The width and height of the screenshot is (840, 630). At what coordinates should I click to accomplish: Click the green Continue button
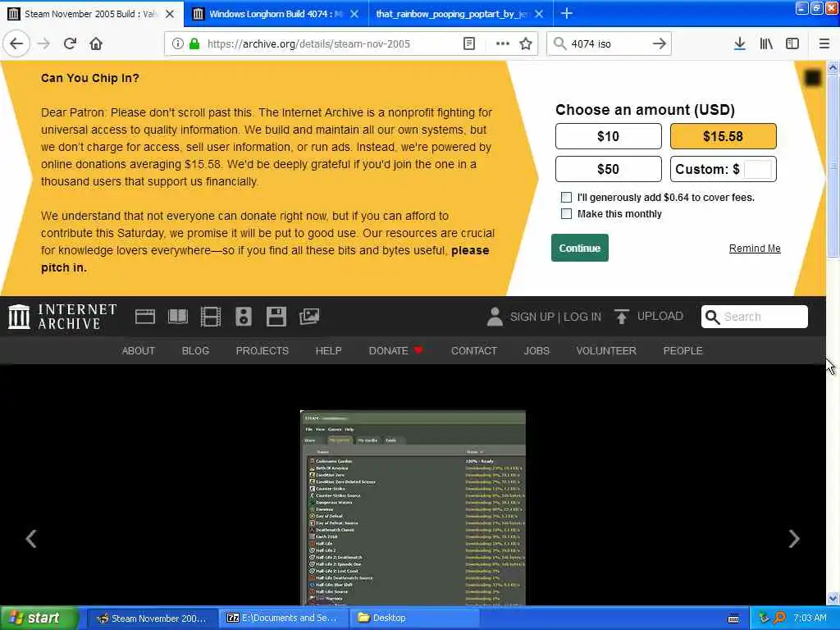(x=580, y=248)
